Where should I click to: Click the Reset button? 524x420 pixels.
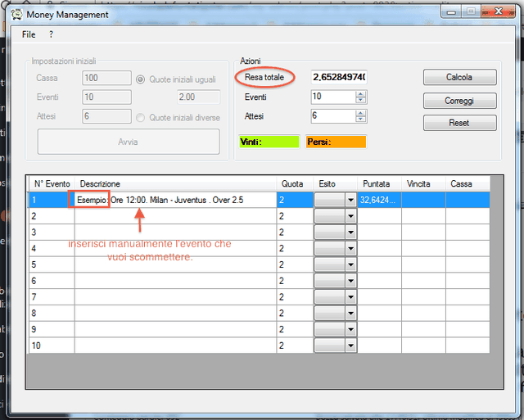[460, 123]
